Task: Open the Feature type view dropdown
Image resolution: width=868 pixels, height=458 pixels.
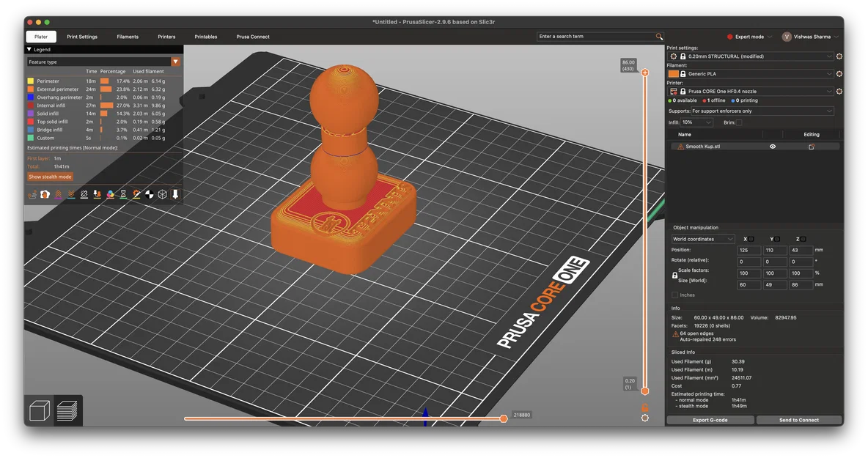Action: (x=175, y=62)
